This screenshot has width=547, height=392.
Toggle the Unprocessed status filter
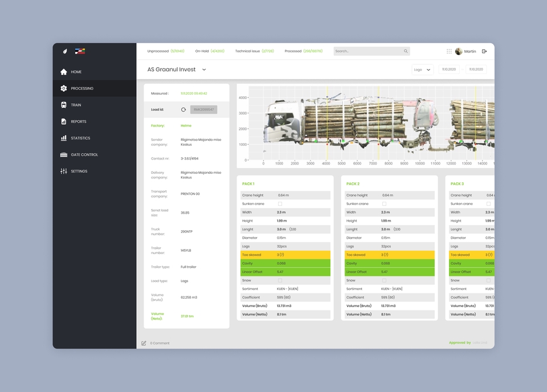(165, 51)
